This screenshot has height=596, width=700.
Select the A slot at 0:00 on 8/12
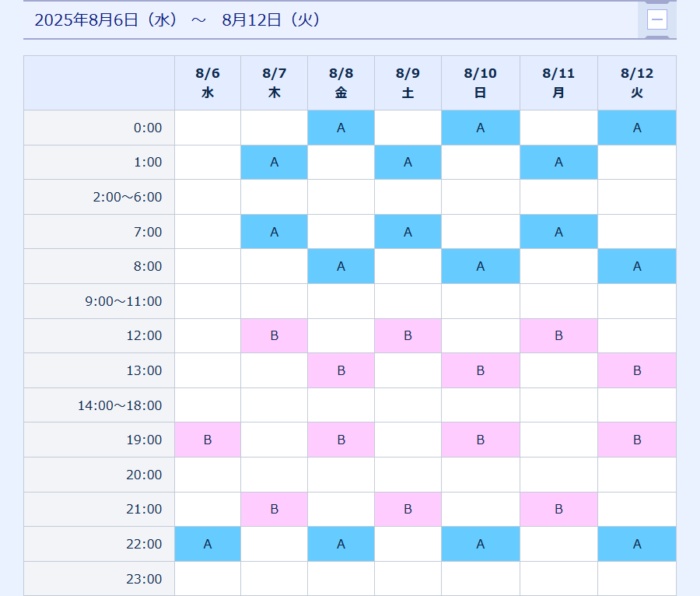(x=636, y=128)
